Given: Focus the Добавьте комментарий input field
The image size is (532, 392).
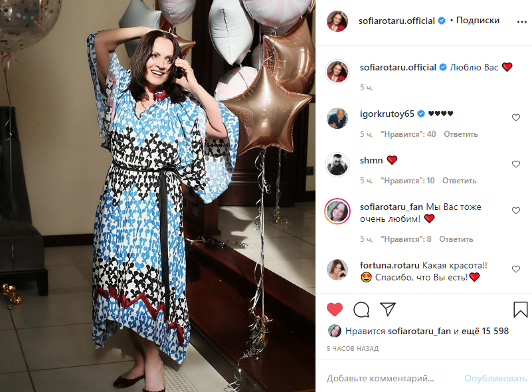Looking at the screenshot, I should point(390,378).
